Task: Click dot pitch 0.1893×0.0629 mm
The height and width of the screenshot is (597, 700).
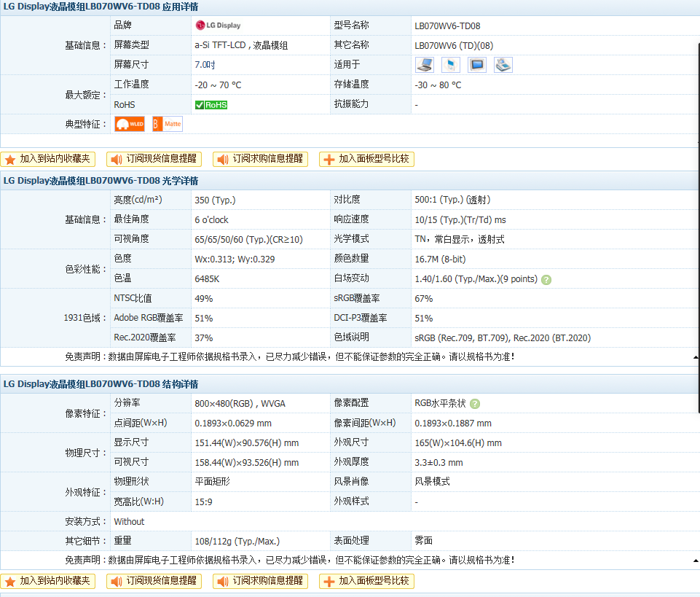Action: click(x=233, y=424)
